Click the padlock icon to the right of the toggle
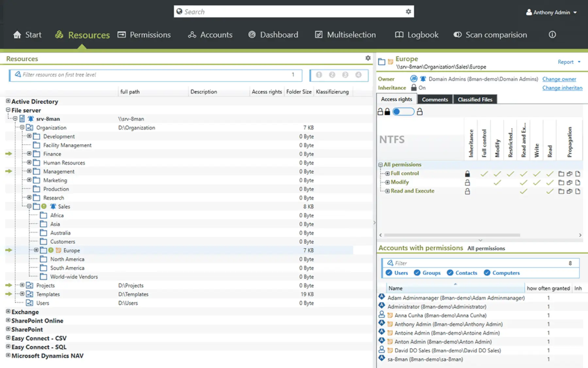The height and width of the screenshot is (368, 588). (420, 112)
